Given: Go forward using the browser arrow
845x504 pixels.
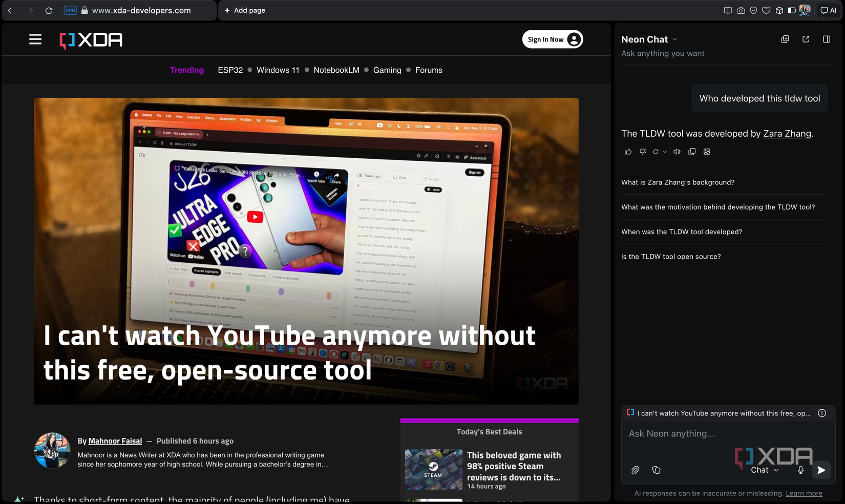Looking at the screenshot, I should (31, 10).
